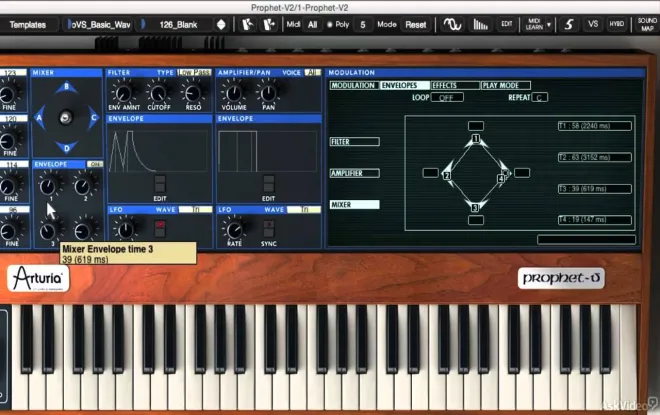Click the import preset icon in toolbar
Viewport: 660px width, 415px height.
pos(248,24)
